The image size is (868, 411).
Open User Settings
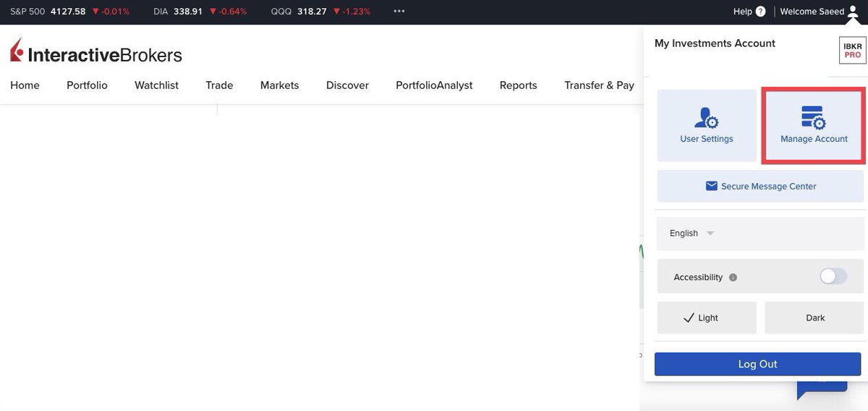click(707, 125)
